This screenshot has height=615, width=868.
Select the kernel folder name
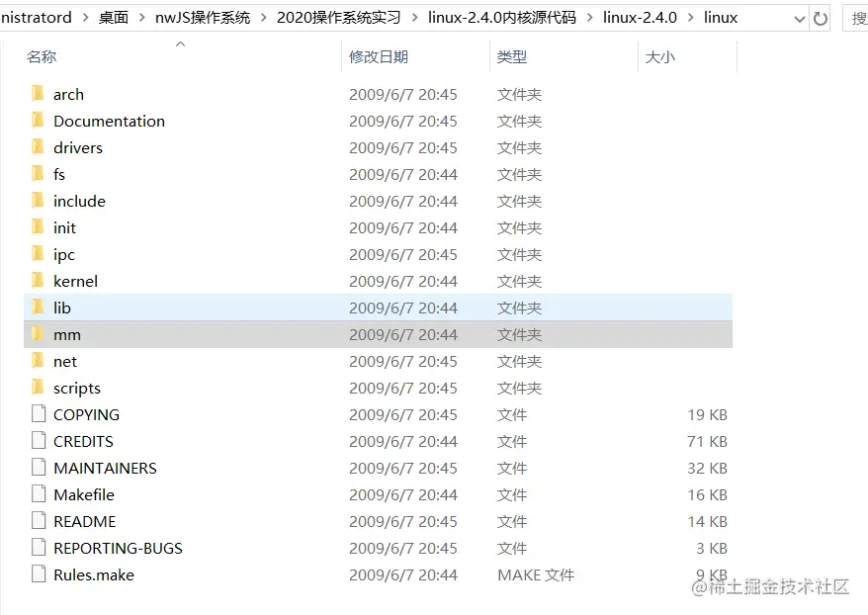click(75, 281)
